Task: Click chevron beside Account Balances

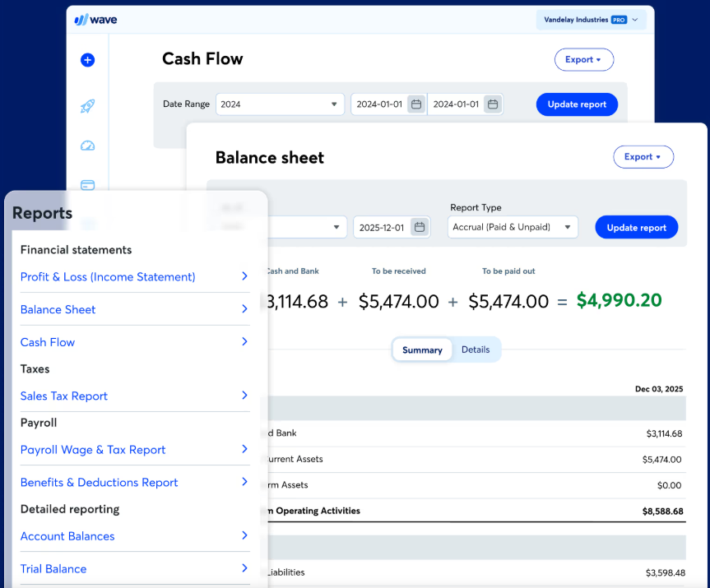Action: point(244,535)
